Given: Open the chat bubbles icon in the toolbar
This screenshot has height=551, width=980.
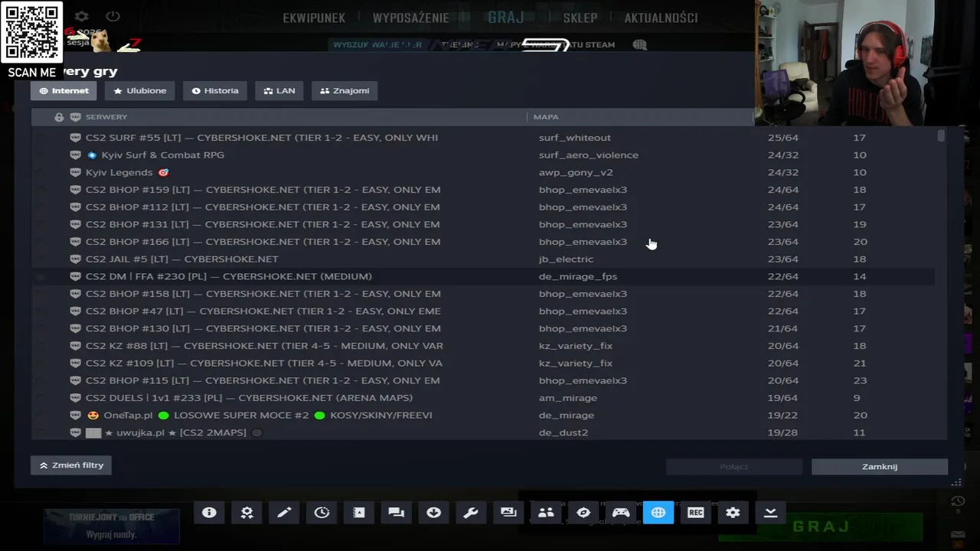Looking at the screenshot, I should [396, 513].
